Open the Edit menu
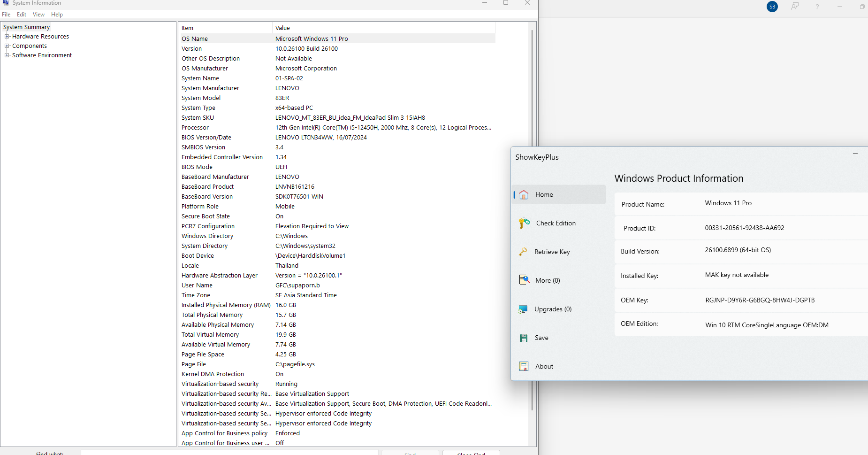The width and height of the screenshot is (868, 455). 22,15
